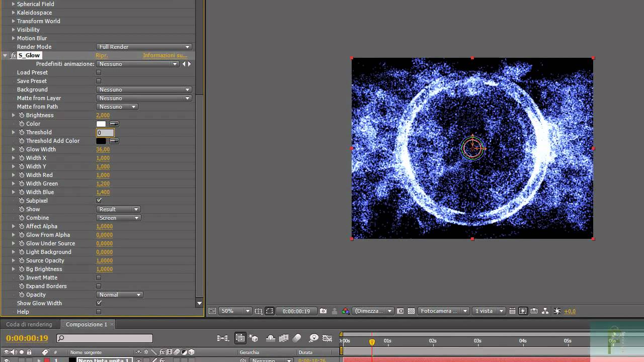The image size is (644, 362).
Task: Click the Glow Width value 36,00
Action: 103,149
